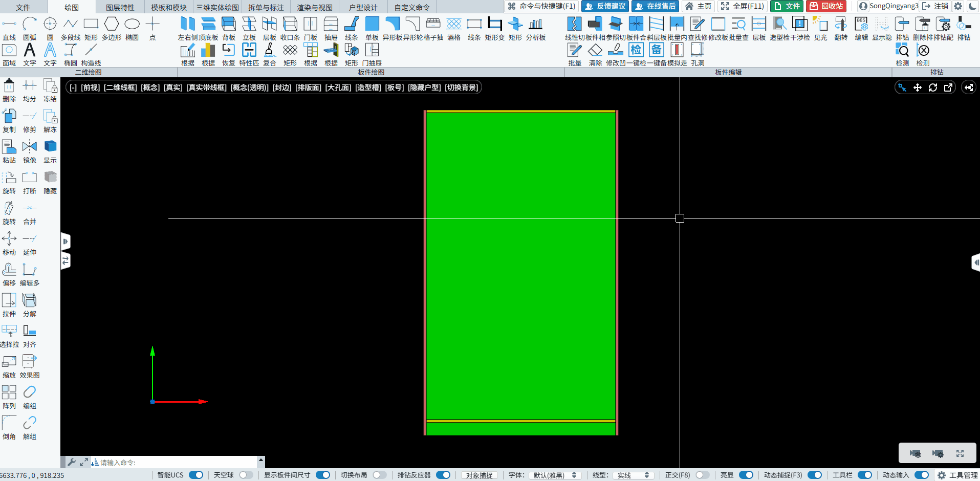Click the 回收站 recycle bin button
This screenshot has width=980, height=481.
(826, 6)
